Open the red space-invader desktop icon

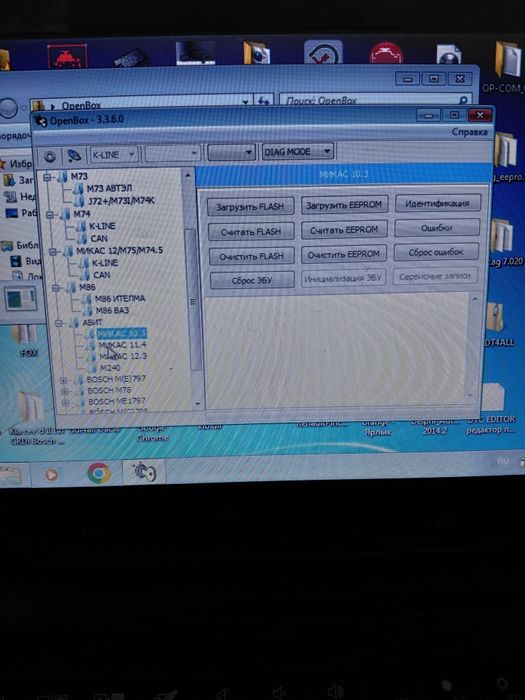(67, 57)
